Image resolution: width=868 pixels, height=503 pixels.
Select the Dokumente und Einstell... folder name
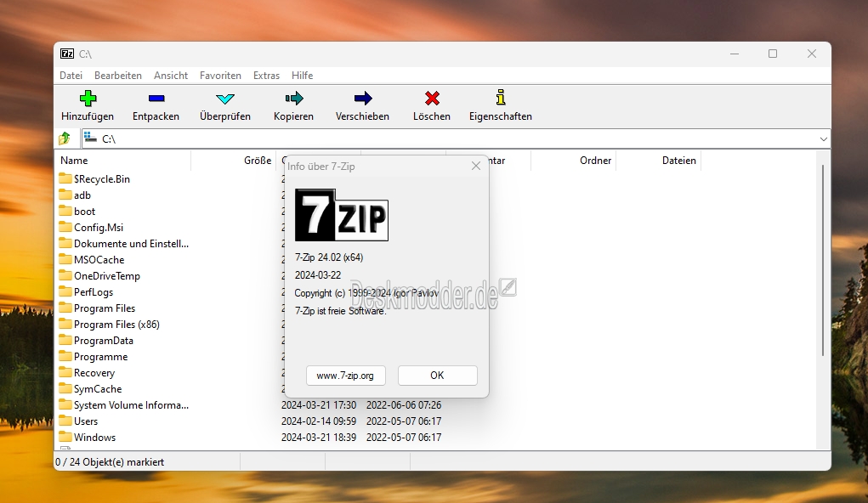[x=131, y=244]
